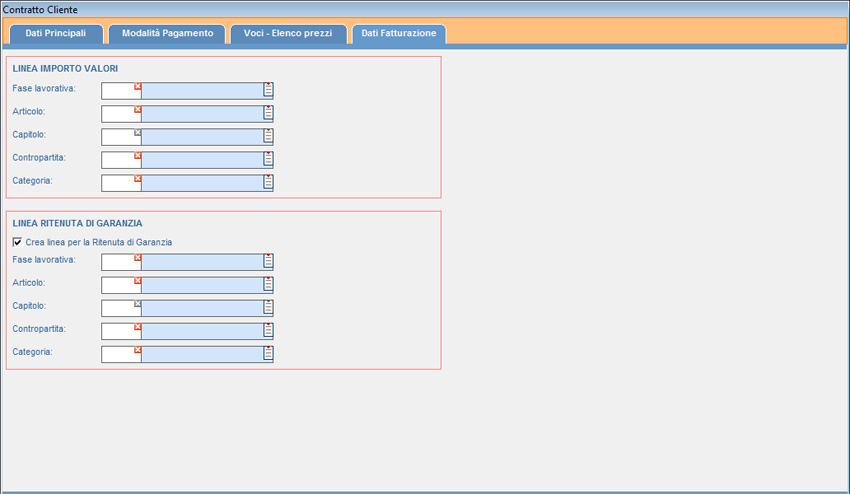Click gray X on Capitolo in Importo Valori
Viewport: 850px width, 494px height.
pos(138,133)
